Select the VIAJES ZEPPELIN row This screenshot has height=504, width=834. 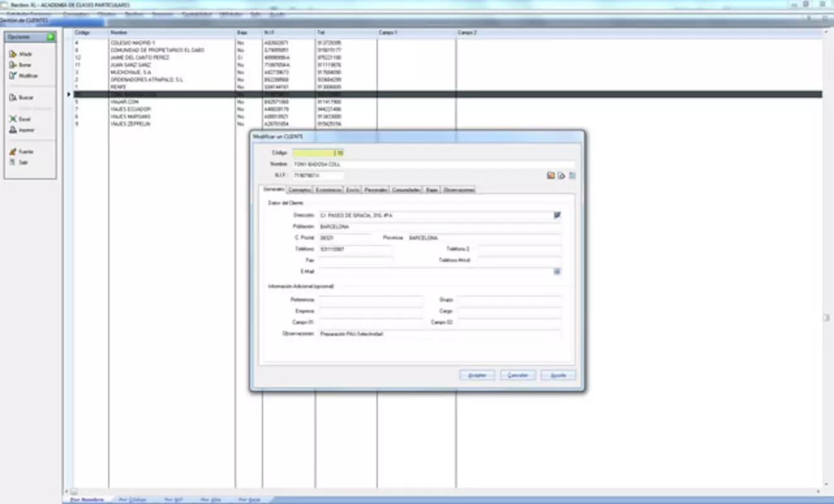pyautogui.click(x=448, y=123)
